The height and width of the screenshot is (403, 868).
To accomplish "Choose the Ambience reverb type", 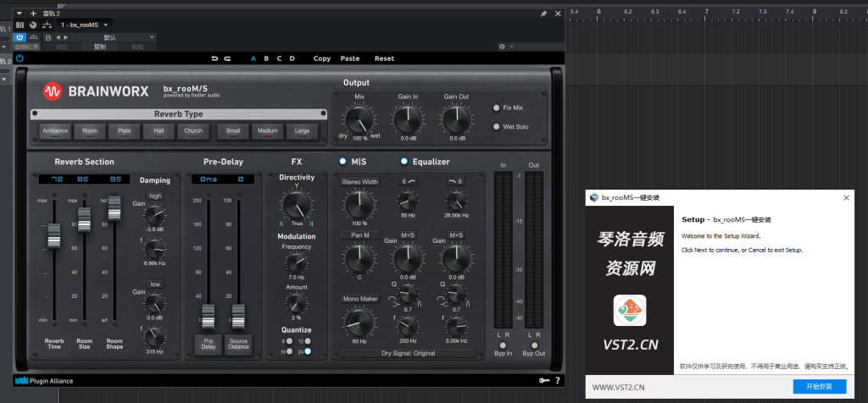I will pyautogui.click(x=55, y=131).
